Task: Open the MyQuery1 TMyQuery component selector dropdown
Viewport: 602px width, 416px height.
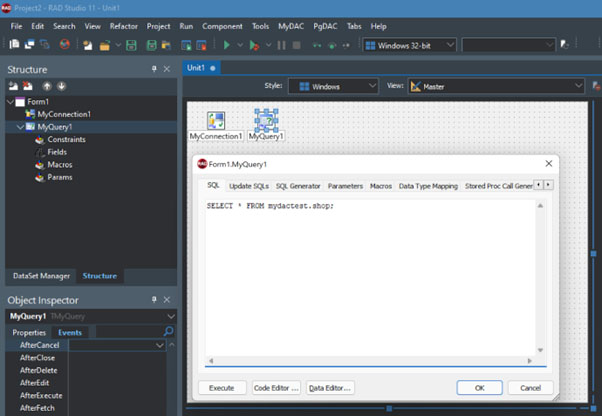Action: pos(171,316)
